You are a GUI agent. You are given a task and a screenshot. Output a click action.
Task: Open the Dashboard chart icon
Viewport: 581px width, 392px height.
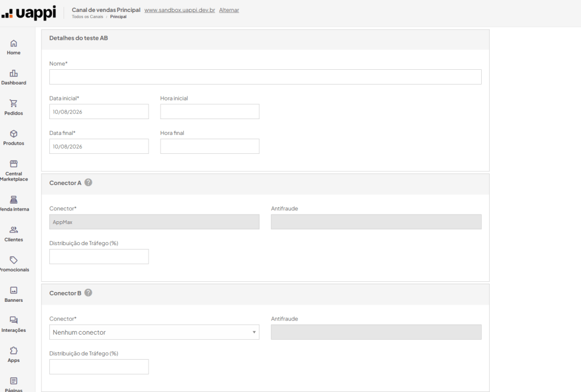pos(14,73)
